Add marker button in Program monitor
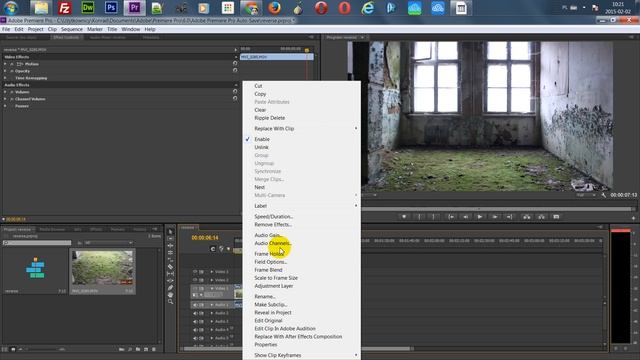 pos(404,217)
